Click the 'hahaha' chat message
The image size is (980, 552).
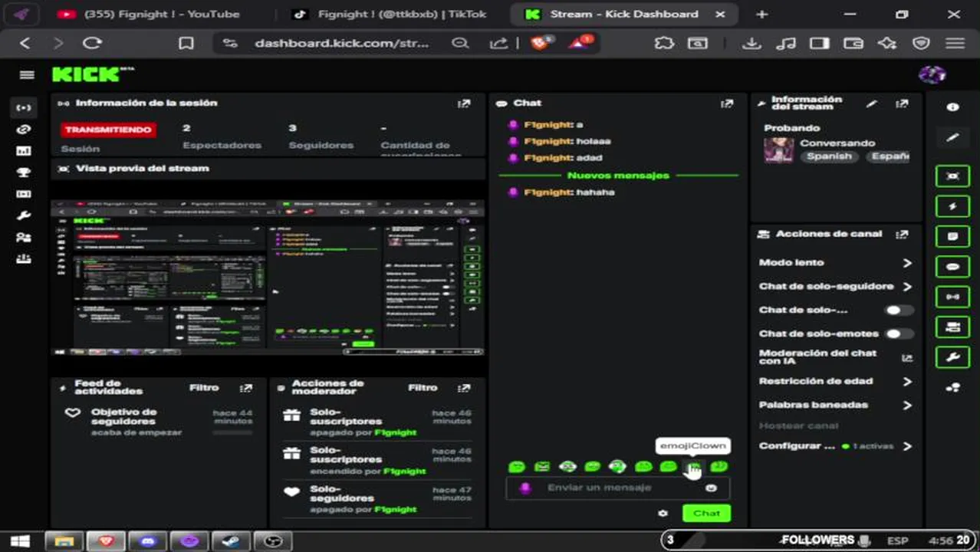pyautogui.click(x=595, y=192)
